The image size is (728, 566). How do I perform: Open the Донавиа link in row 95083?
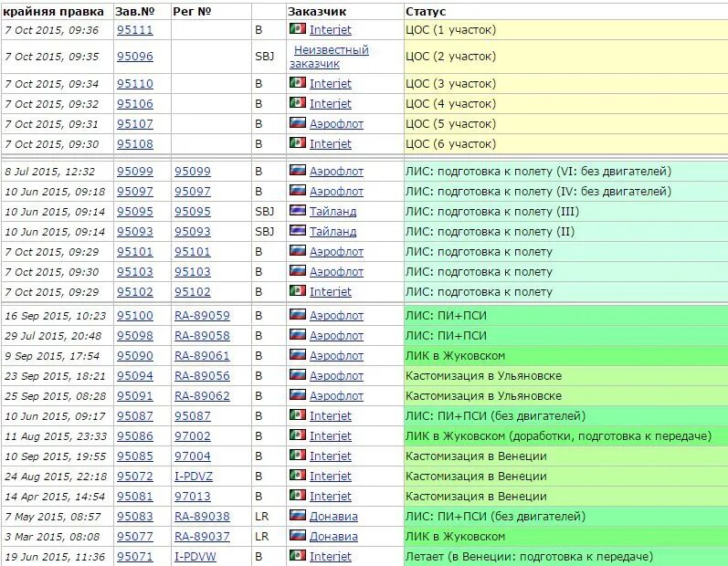click(x=333, y=517)
